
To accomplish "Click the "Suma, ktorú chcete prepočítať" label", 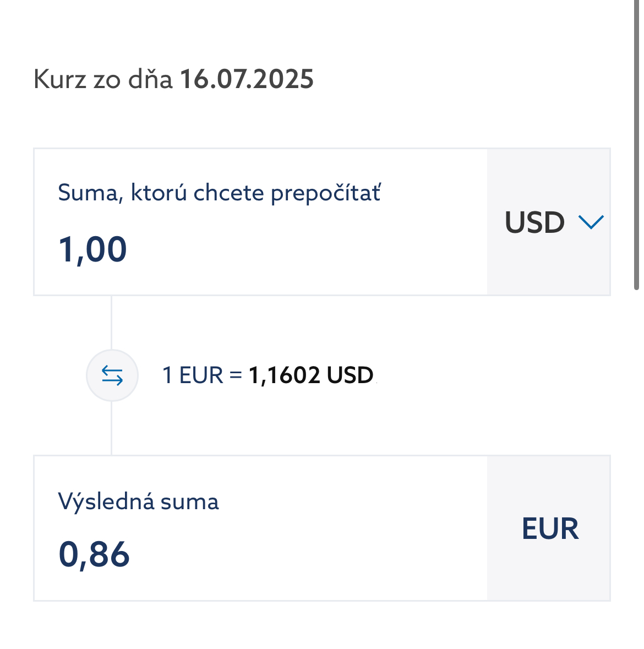I will pos(219,193).
